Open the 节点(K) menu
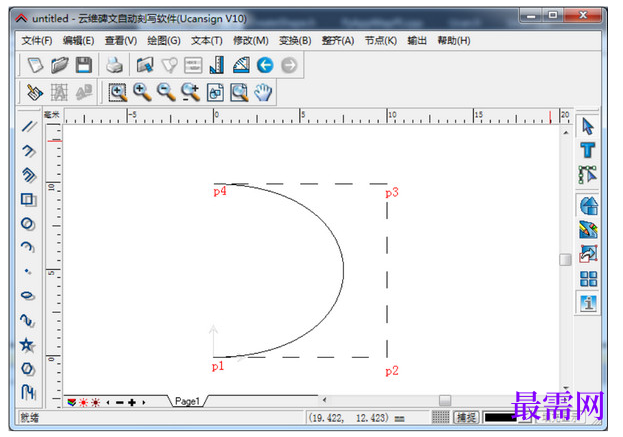Screen dimensions: 623x437 pyautogui.click(x=381, y=41)
